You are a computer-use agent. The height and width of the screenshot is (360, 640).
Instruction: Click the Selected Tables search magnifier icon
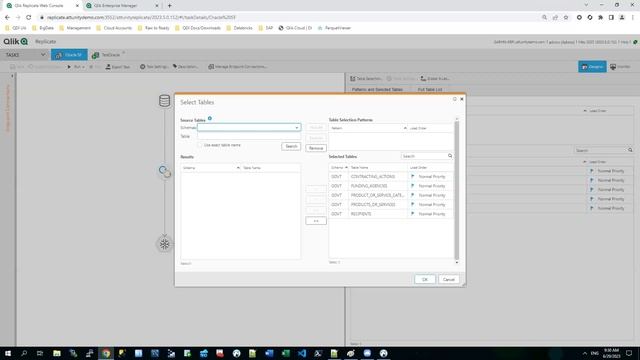coord(450,156)
